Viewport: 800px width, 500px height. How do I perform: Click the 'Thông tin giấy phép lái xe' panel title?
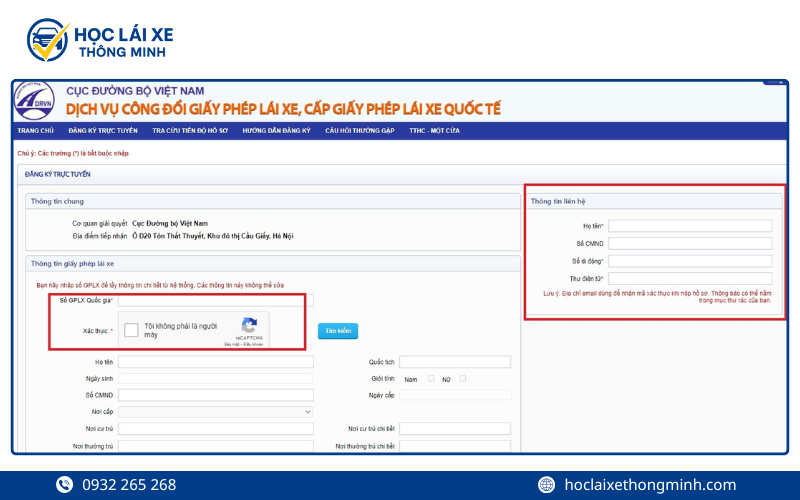click(x=72, y=264)
